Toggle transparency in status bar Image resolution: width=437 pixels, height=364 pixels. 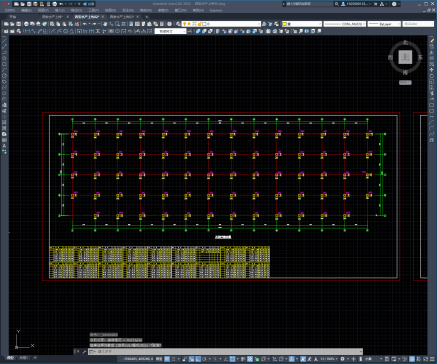[x=250, y=359]
